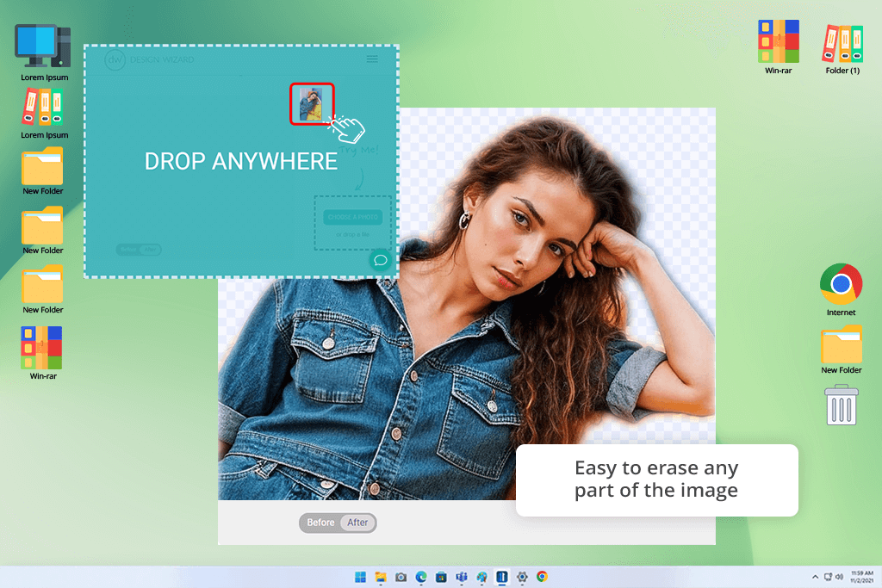Toggle the small Before/After switch in teal panel
The height and width of the screenshot is (588, 882).
139,249
